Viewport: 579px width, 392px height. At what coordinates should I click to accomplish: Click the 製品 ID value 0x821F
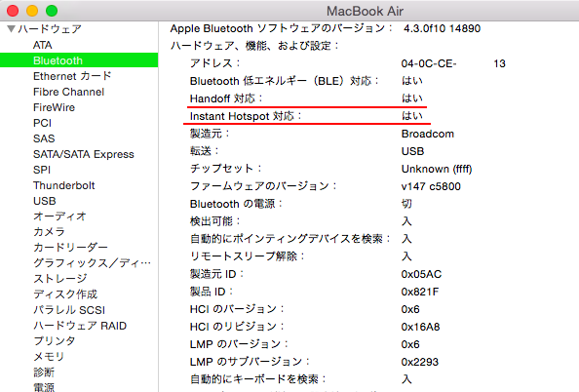coord(420,292)
